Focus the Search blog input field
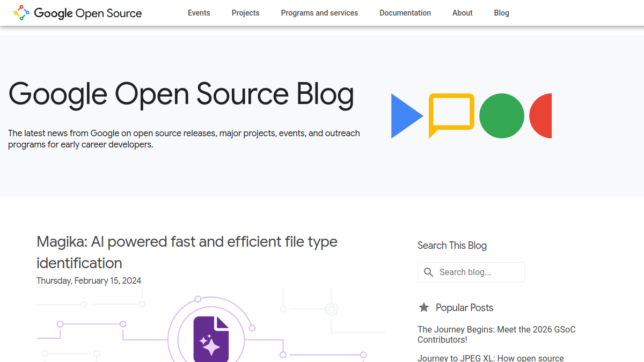The height and width of the screenshot is (362, 644). coord(471,272)
